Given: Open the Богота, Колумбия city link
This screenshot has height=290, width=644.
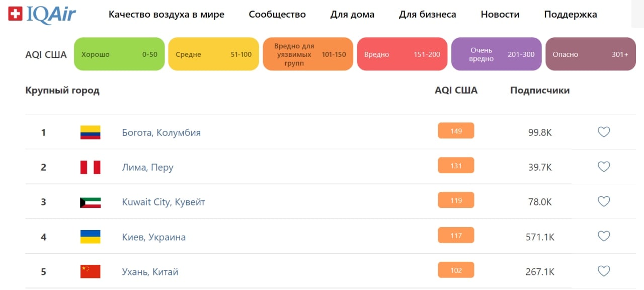Looking at the screenshot, I should [x=162, y=132].
